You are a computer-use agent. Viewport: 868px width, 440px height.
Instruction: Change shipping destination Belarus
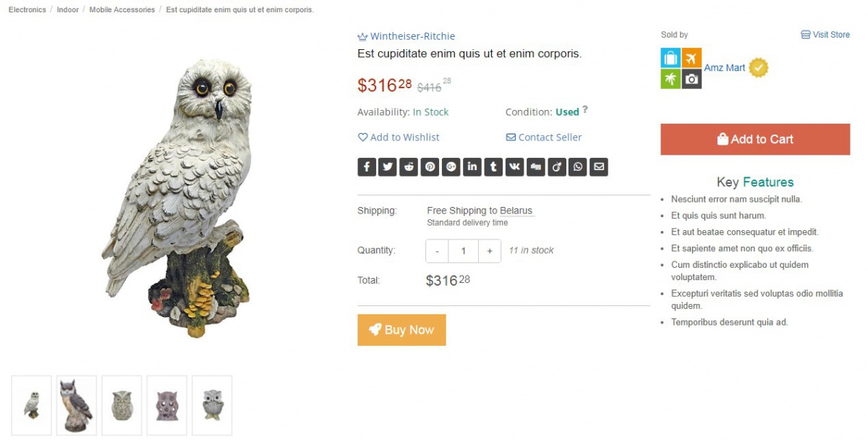point(516,211)
